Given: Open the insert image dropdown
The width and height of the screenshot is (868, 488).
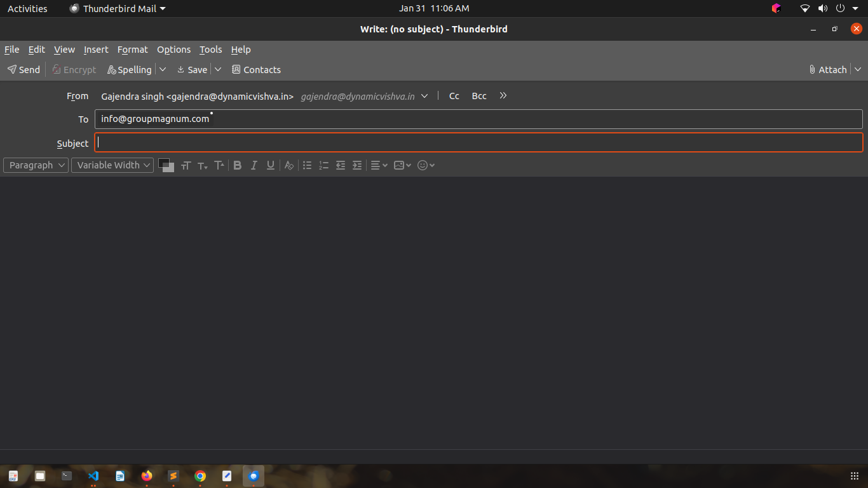Looking at the screenshot, I should 403,165.
